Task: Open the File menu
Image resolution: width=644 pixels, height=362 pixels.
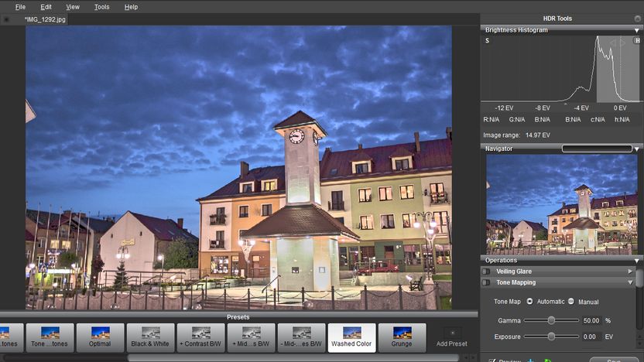Action: click(x=20, y=7)
